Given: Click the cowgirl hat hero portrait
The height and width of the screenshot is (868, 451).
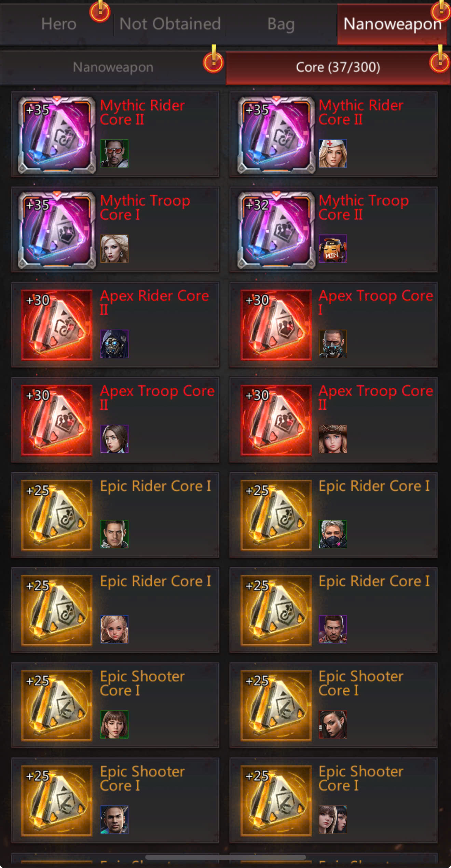Looking at the screenshot, I should tap(333, 439).
